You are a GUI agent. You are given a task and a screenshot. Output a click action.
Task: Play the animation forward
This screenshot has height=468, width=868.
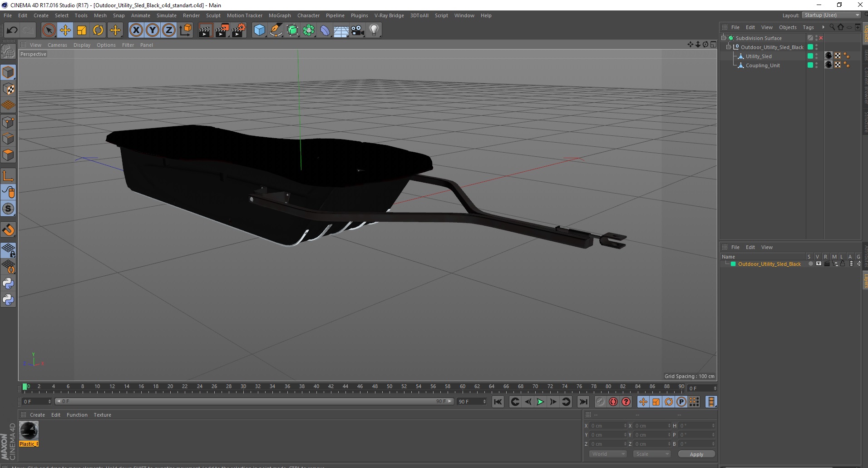[540, 402]
